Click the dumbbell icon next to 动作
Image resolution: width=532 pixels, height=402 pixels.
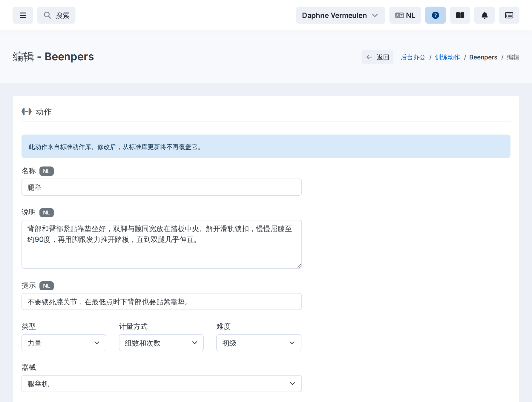(27, 112)
